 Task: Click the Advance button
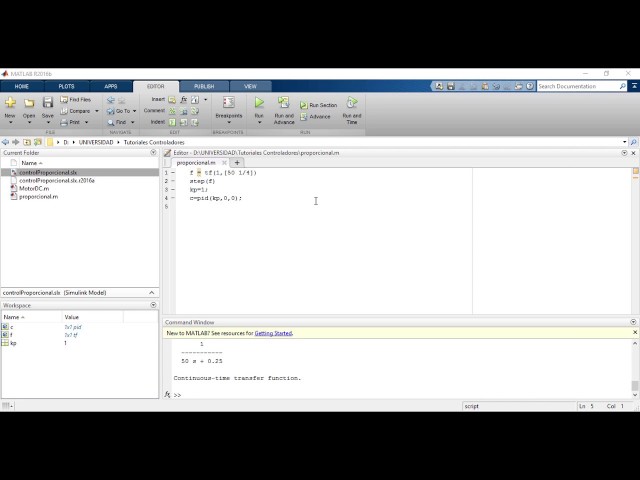click(317, 117)
